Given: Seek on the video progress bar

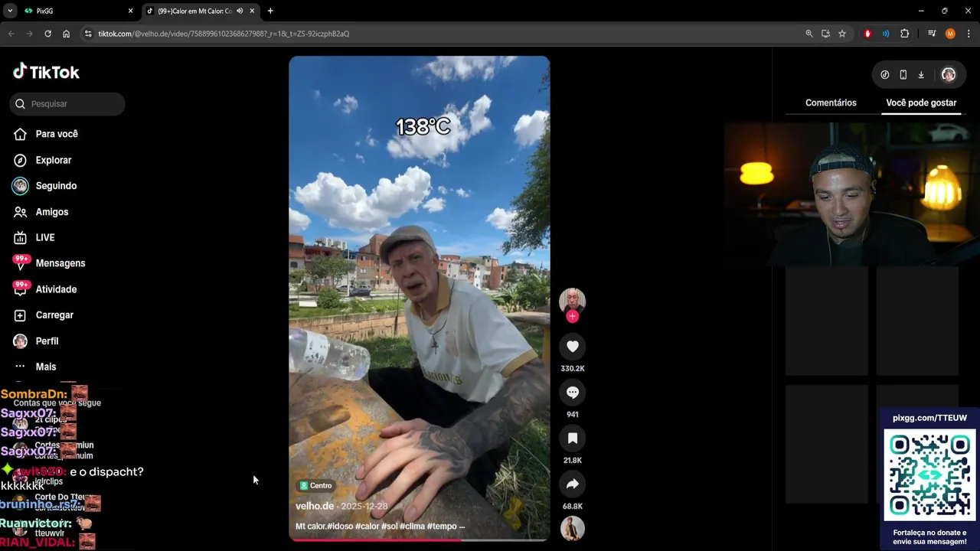Looking at the screenshot, I should click(419, 540).
